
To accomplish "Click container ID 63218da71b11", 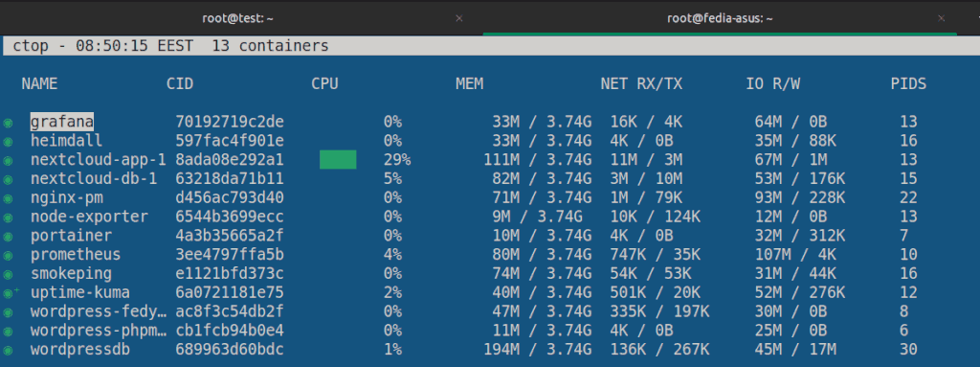I will pyautogui.click(x=230, y=179).
